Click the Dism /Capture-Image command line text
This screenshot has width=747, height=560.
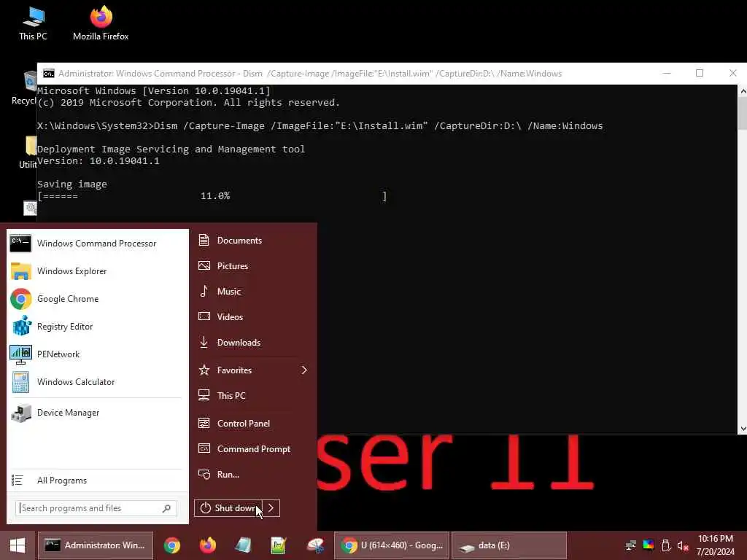point(379,126)
